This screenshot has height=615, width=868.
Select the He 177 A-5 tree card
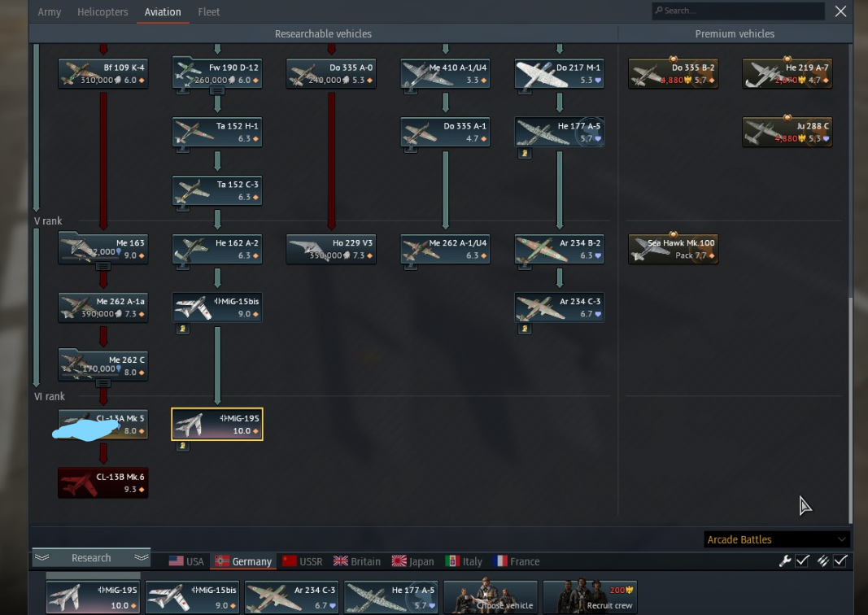coord(559,132)
